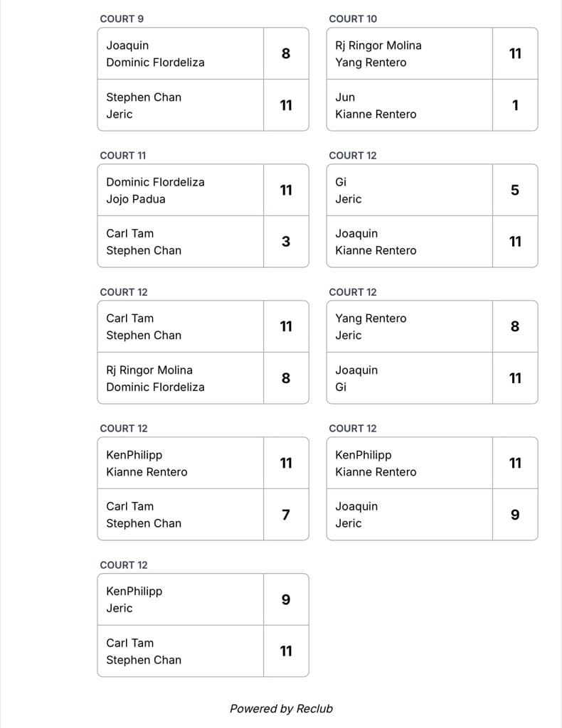Select the Court 11 heading
The image size is (562, 728).
coord(122,156)
